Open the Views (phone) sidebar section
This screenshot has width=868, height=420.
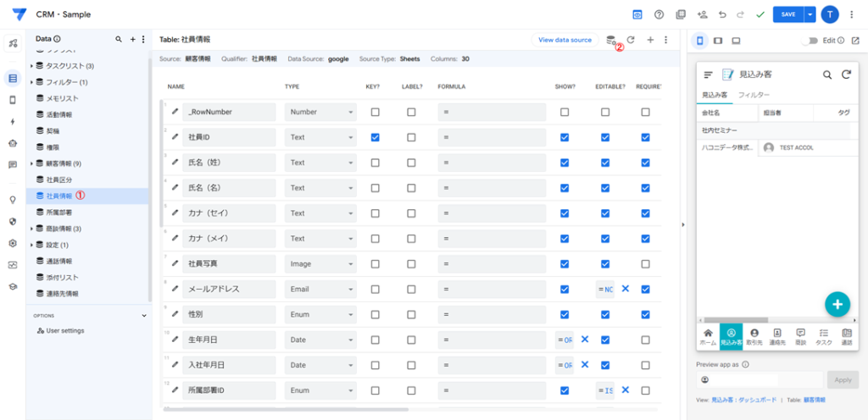tap(13, 100)
